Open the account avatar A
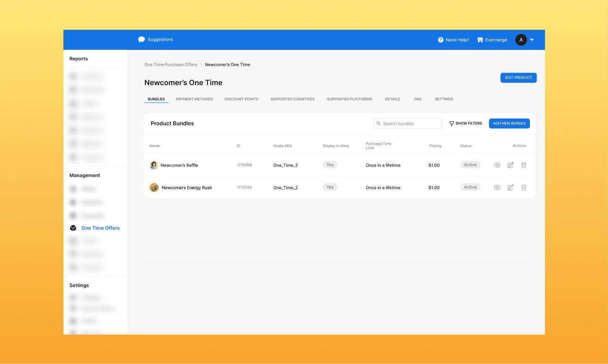608x364 pixels. 521,40
